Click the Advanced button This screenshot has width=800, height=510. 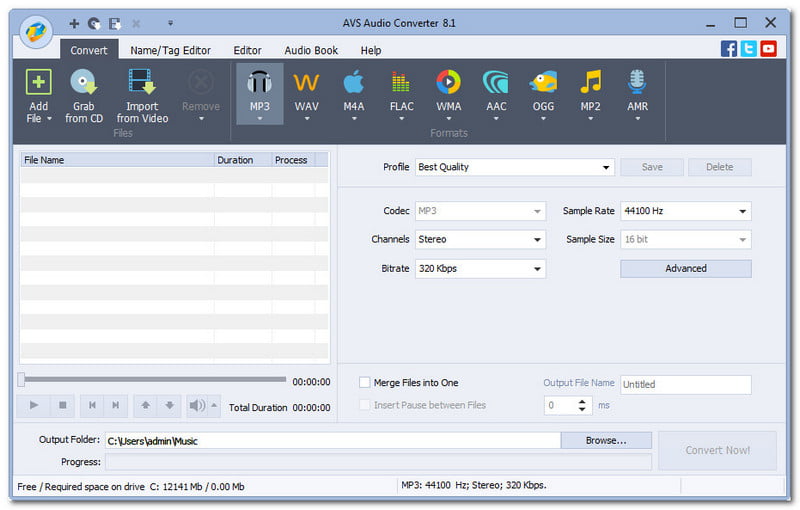[x=685, y=268]
